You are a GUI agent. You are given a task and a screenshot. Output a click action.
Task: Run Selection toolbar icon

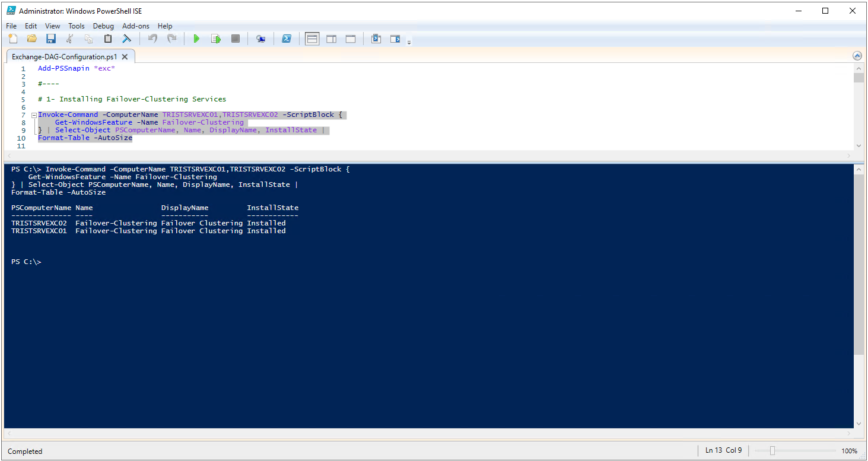tap(216, 39)
